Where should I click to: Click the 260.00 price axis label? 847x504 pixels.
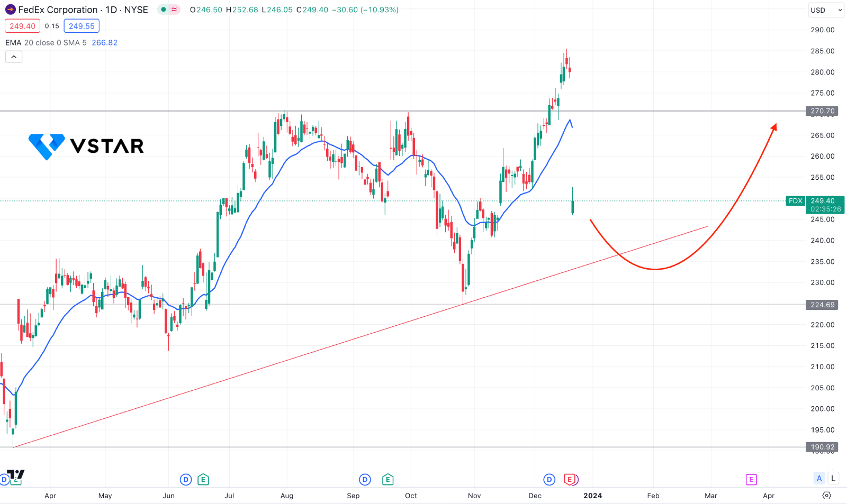(x=823, y=157)
